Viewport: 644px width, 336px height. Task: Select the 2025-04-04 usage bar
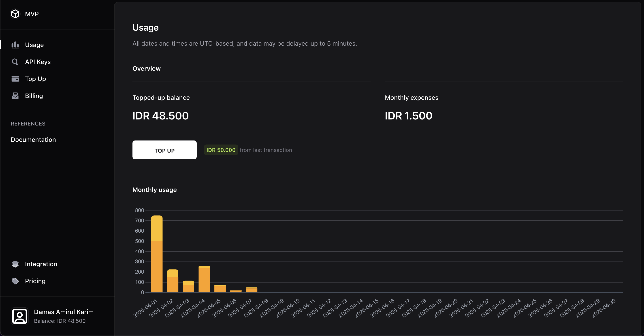204,279
